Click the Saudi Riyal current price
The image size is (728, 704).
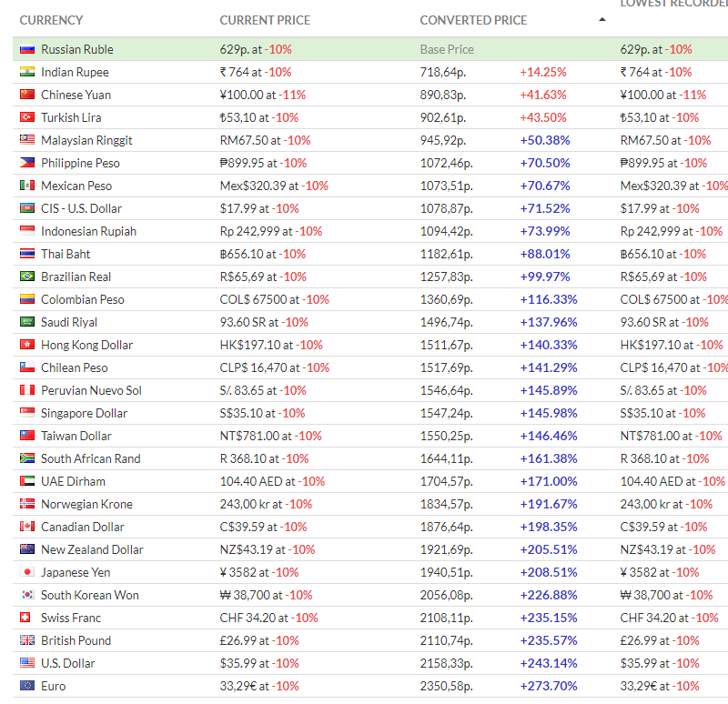(264, 322)
